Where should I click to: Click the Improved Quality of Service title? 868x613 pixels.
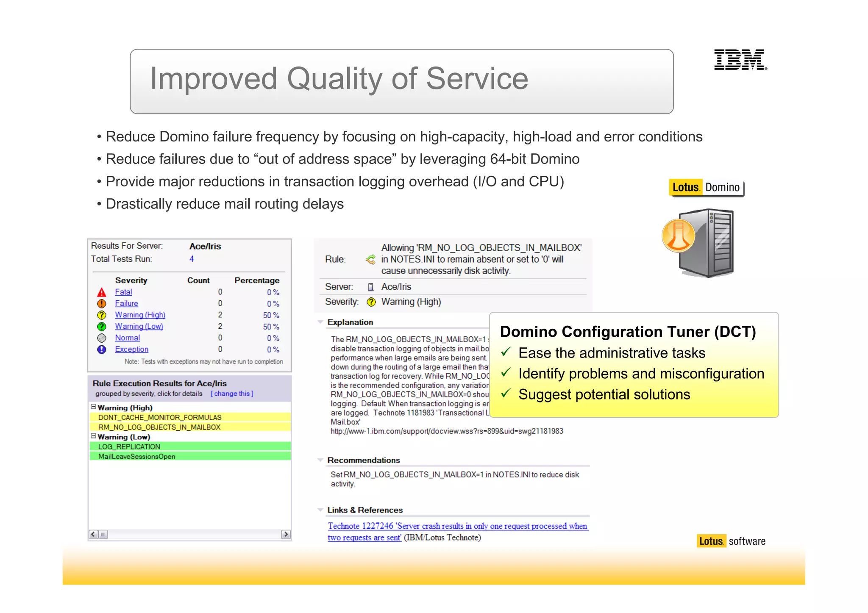[x=339, y=79]
